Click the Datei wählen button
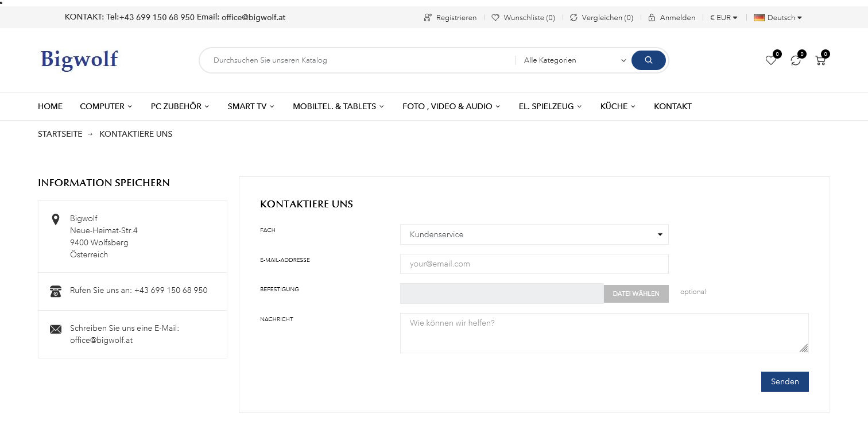 pos(636,294)
